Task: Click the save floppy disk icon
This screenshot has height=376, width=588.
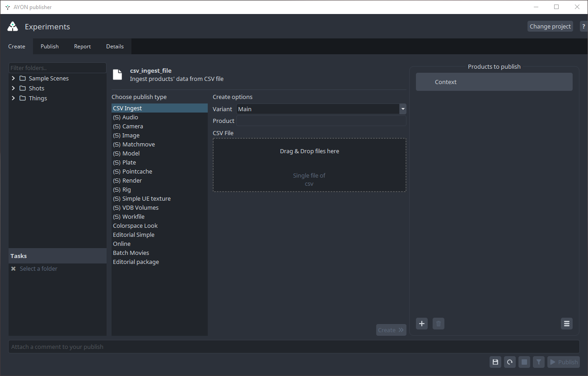Action: click(495, 362)
